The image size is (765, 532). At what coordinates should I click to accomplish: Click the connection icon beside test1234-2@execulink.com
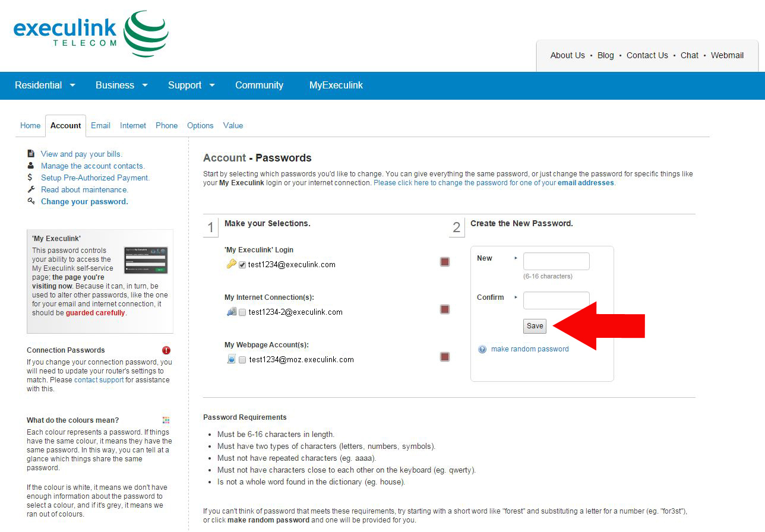click(232, 312)
